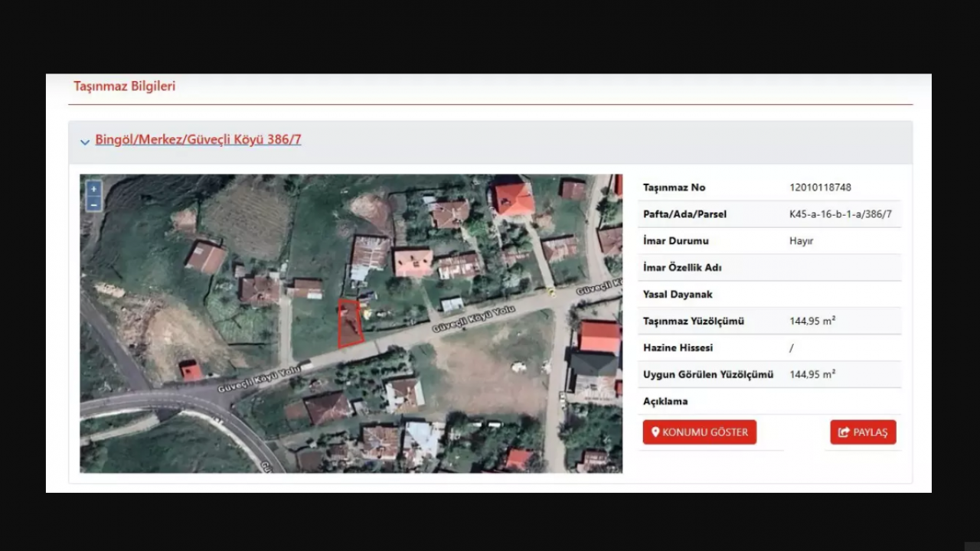
Task: Click the small yellow marker near Güveçli Köyü Yolu
Action: (x=550, y=293)
